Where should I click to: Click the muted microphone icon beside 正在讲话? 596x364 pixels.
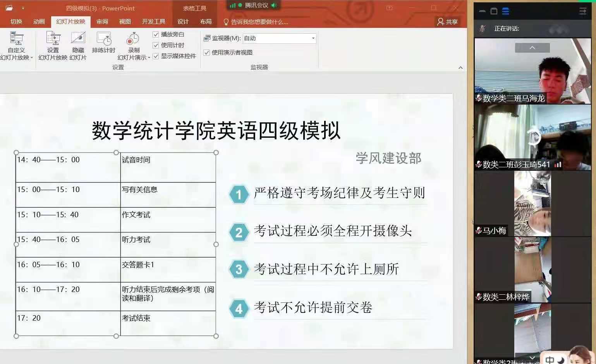pos(483,29)
